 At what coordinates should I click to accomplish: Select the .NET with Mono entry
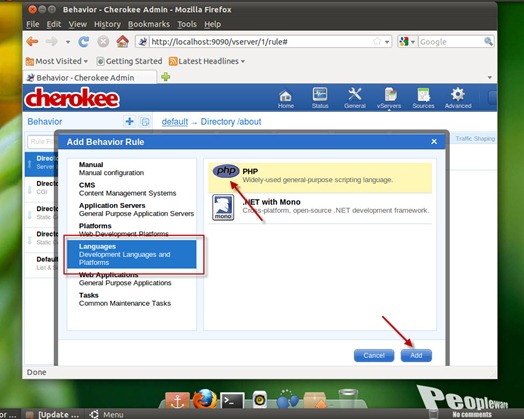coord(320,208)
